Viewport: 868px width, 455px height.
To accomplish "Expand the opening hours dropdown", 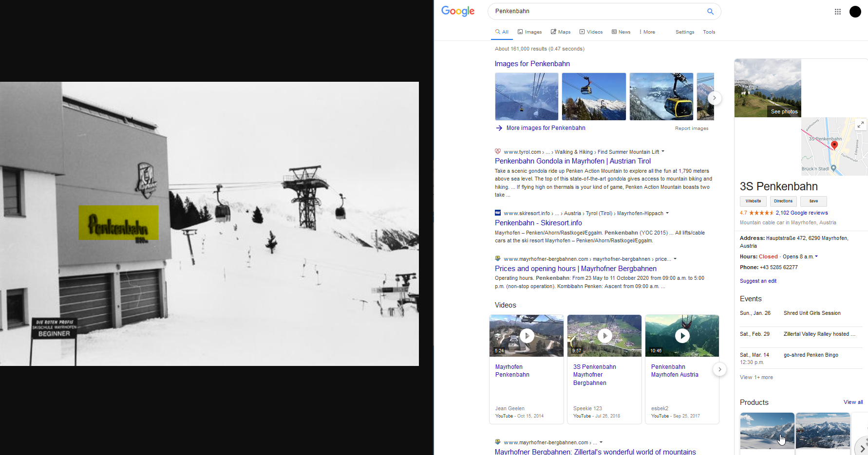I will [x=816, y=256].
